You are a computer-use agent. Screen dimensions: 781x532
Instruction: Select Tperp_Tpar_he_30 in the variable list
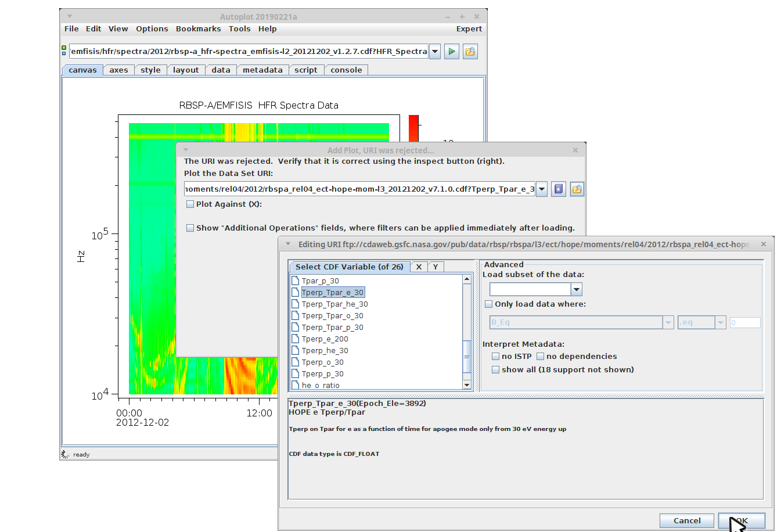point(334,304)
